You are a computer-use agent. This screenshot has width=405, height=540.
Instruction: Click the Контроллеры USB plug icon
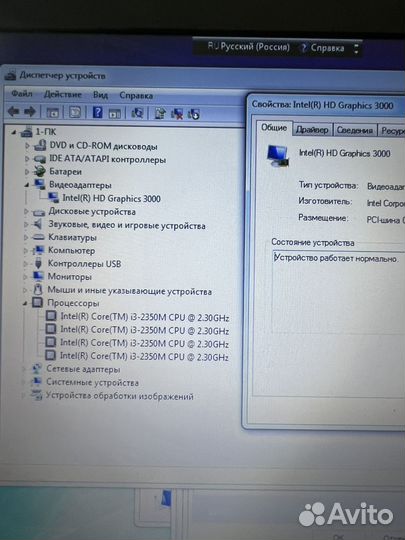pyautogui.click(x=38, y=263)
